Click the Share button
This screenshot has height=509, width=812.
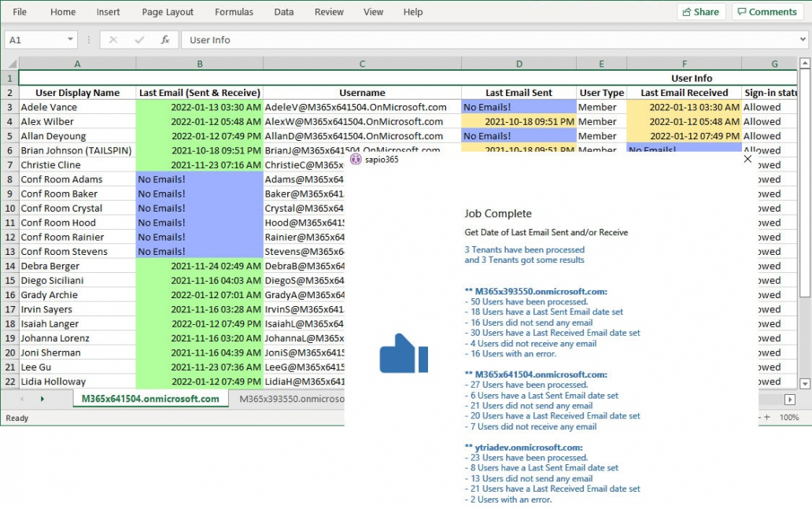701,12
